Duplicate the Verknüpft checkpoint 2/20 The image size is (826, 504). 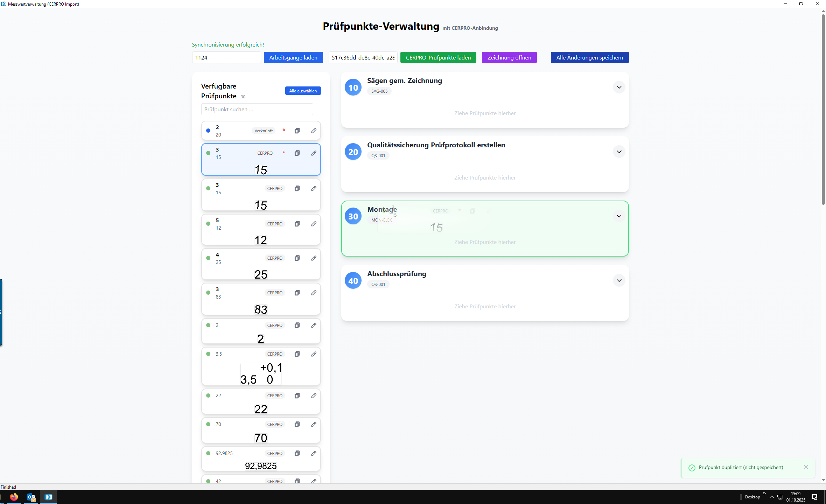click(x=297, y=131)
